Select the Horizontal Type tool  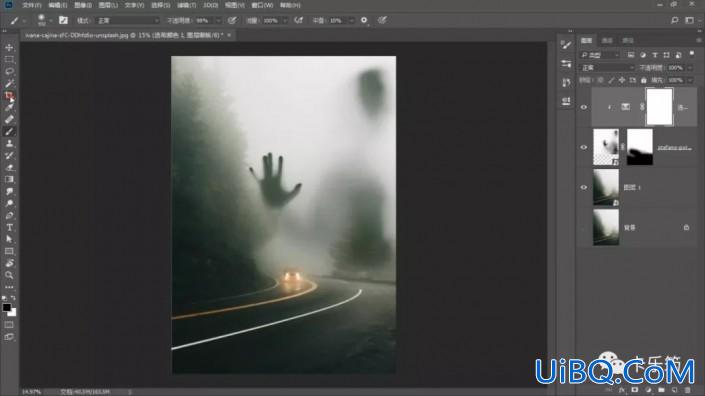pos(9,227)
